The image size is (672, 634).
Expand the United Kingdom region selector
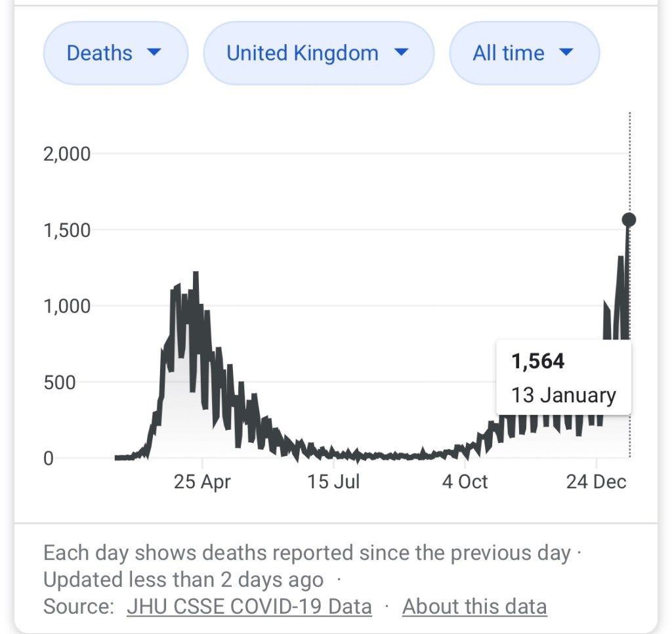[318, 53]
